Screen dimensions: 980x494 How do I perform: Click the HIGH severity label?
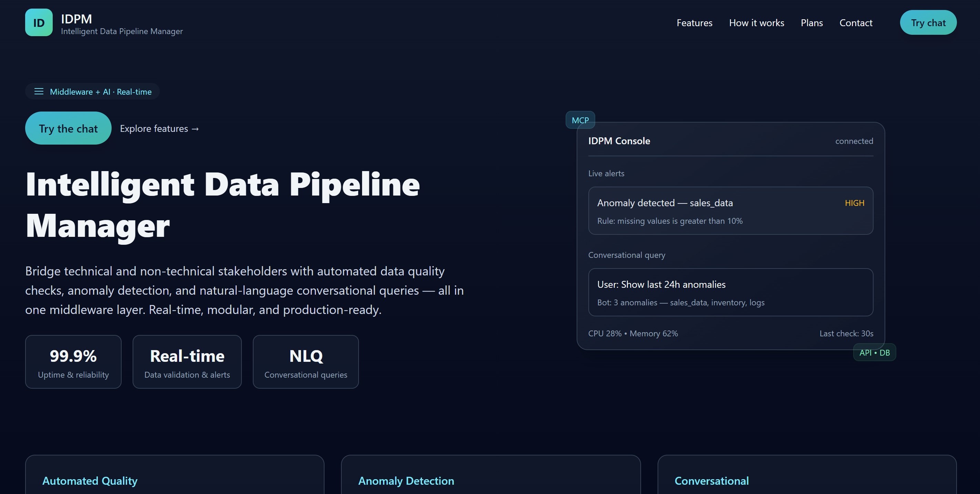click(854, 203)
